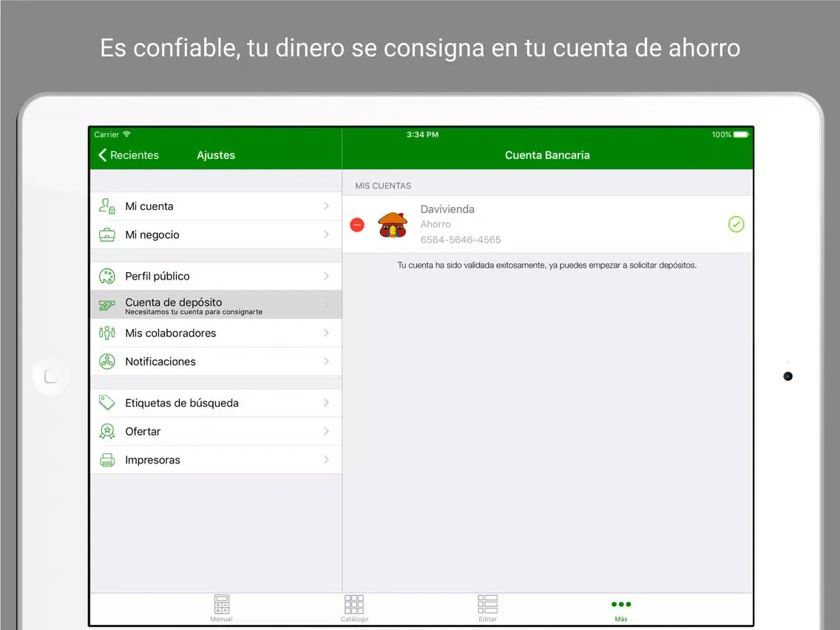
Task: Open the Mi negocio settings label
Action: pos(152,234)
